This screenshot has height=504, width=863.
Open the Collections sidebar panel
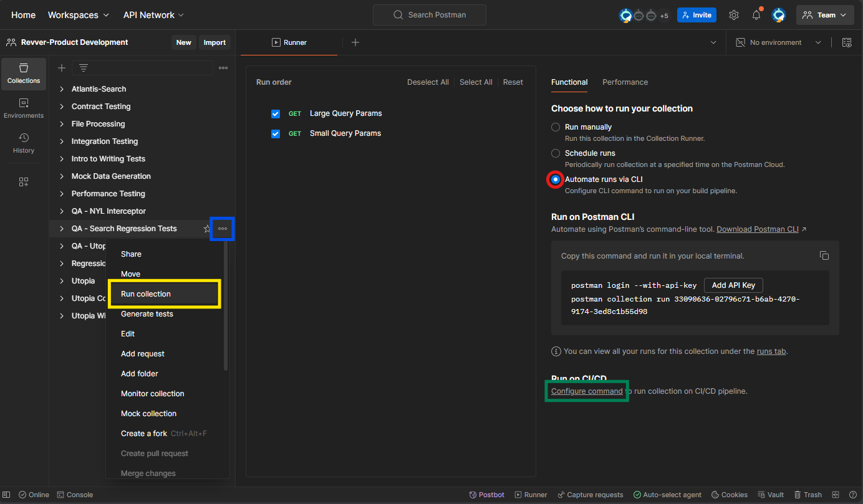24,74
